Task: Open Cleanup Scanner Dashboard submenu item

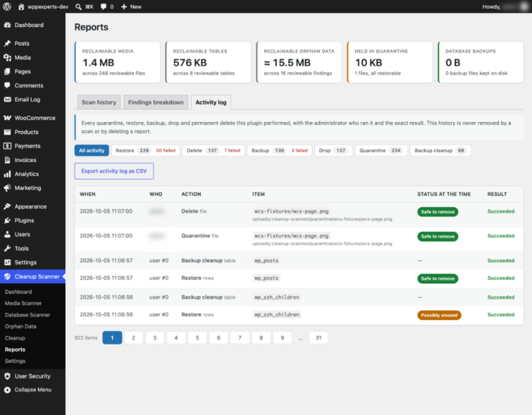Action: point(18,292)
